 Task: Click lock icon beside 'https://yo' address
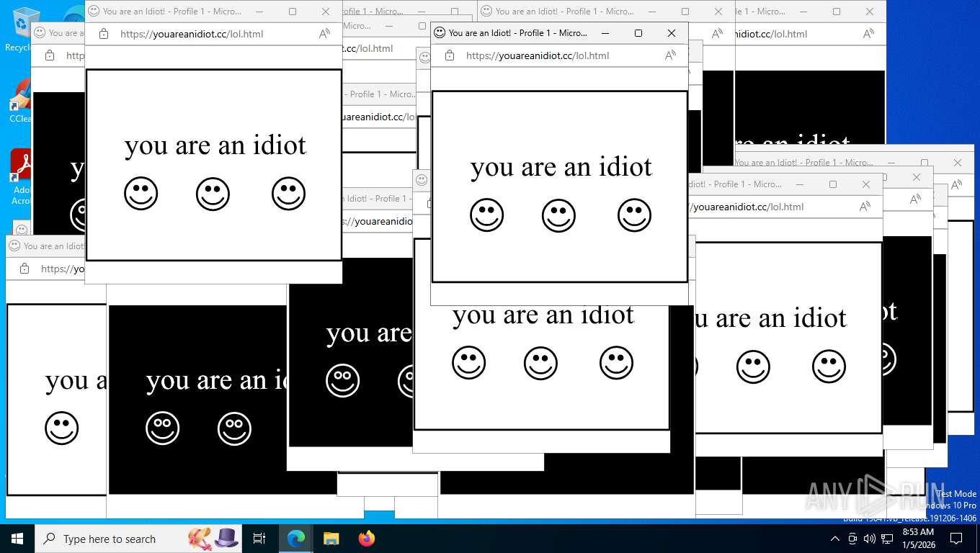coord(24,269)
